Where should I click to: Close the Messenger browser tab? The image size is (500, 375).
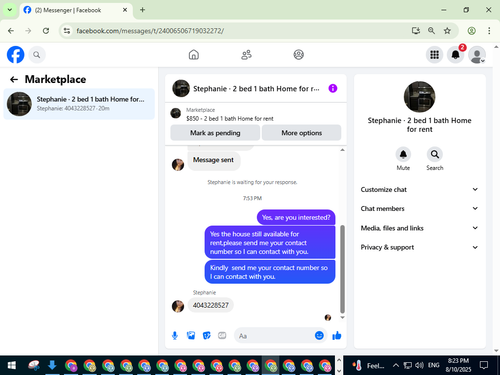125,10
